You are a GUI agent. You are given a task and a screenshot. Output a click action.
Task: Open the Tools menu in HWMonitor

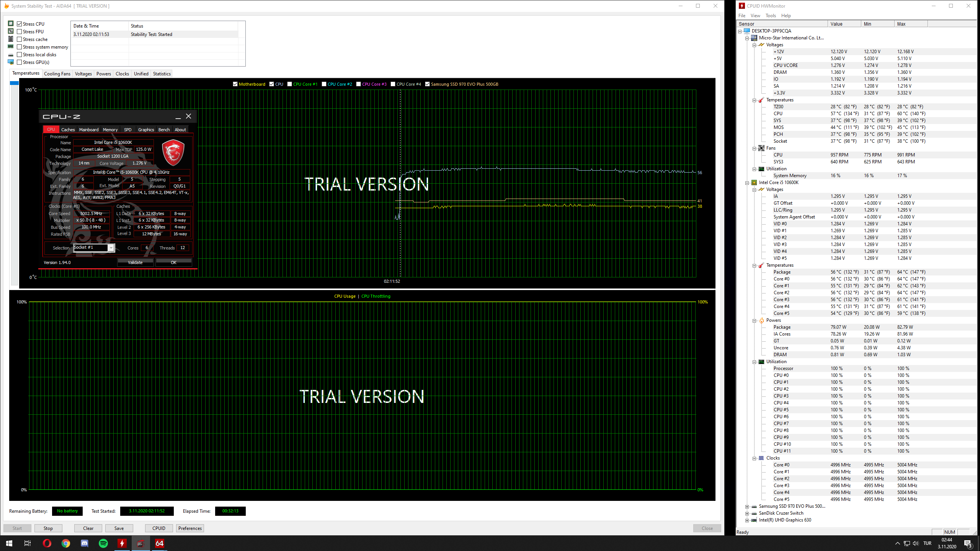pyautogui.click(x=770, y=16)
